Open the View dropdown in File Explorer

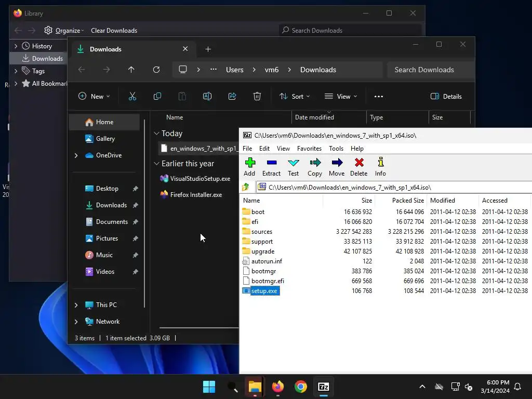341,96
